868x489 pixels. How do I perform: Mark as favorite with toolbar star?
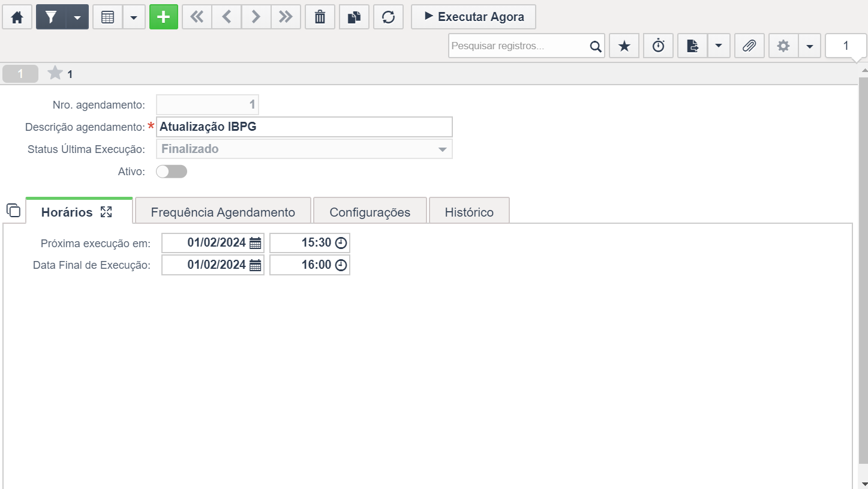coord(624,46)
